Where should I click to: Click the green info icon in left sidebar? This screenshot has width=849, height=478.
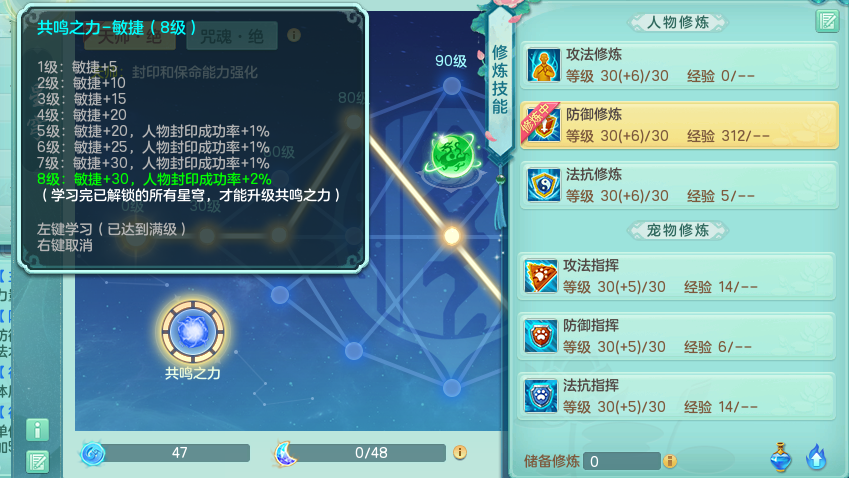pyautogui.click(x=37, y=430)
